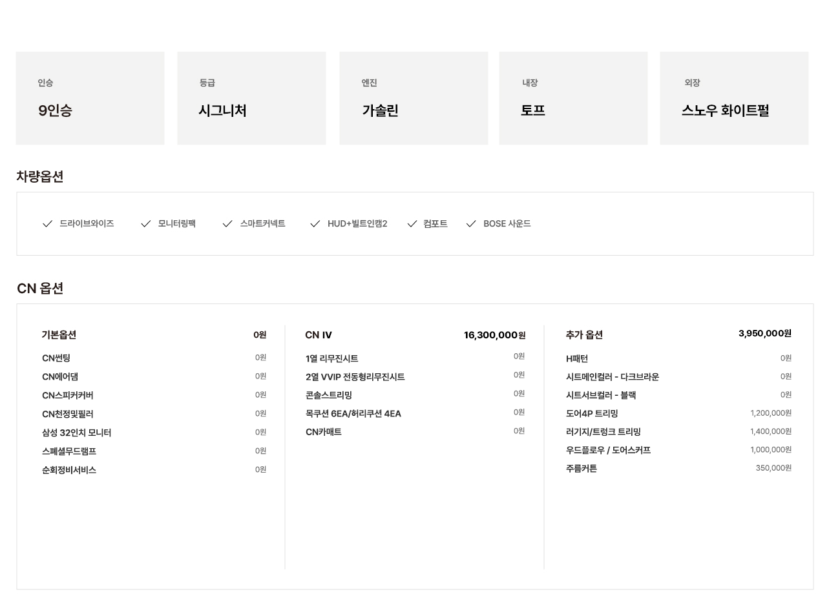Click the 콘솔스트리밍 option row
Image resolution: width=840 pixels, height=616 pixels.
tap(415, 395)
